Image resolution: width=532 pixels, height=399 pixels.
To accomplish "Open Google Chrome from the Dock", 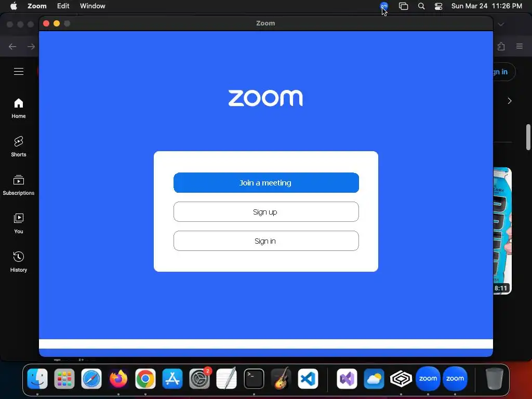I will pyautogui.click(x=145, y=379).
